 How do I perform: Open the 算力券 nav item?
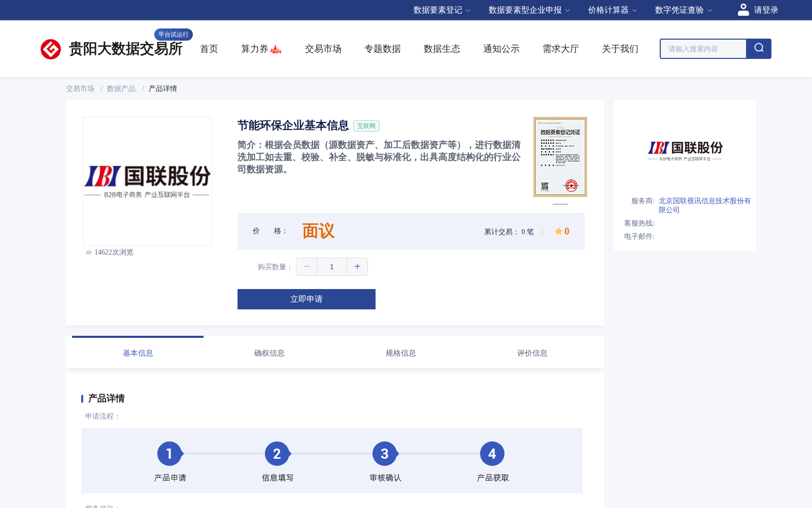tap(255, 49)
